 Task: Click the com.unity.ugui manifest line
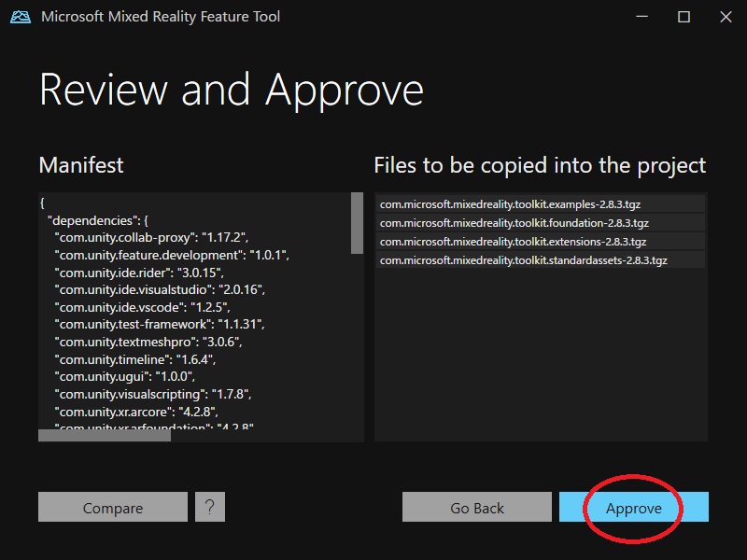[124, 377]
